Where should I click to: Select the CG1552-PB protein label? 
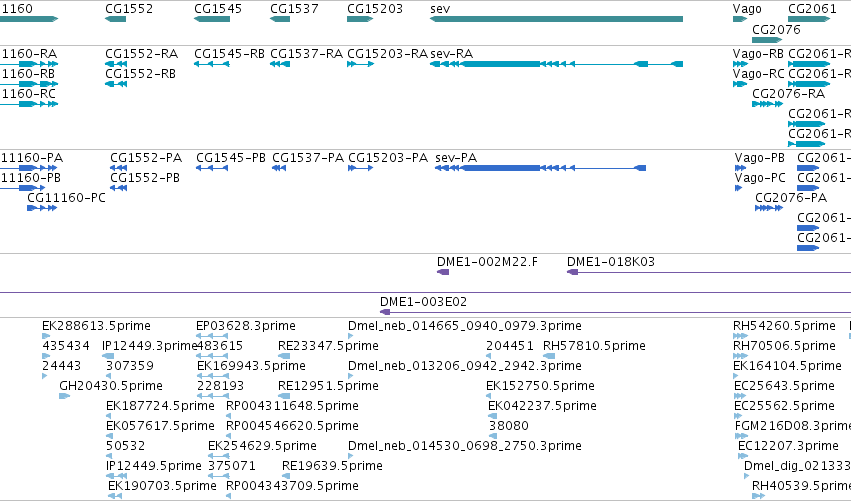(x=145, y=178)
